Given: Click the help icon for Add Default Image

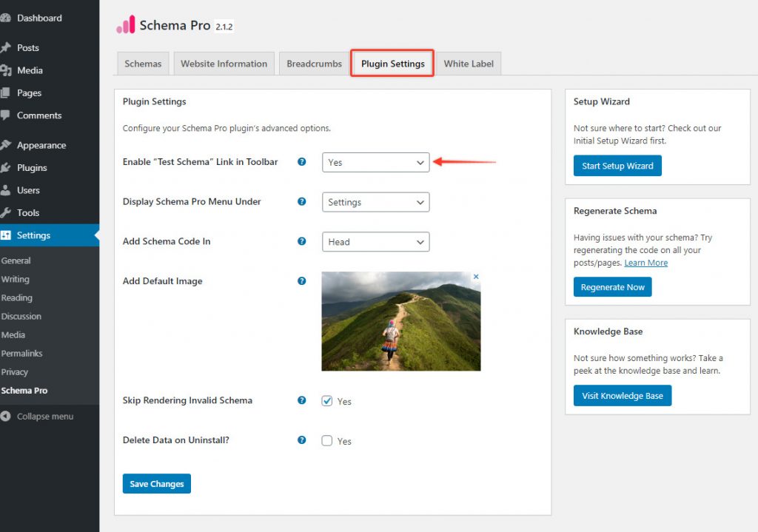Looking at the screenshot, I should click(301, 281).
